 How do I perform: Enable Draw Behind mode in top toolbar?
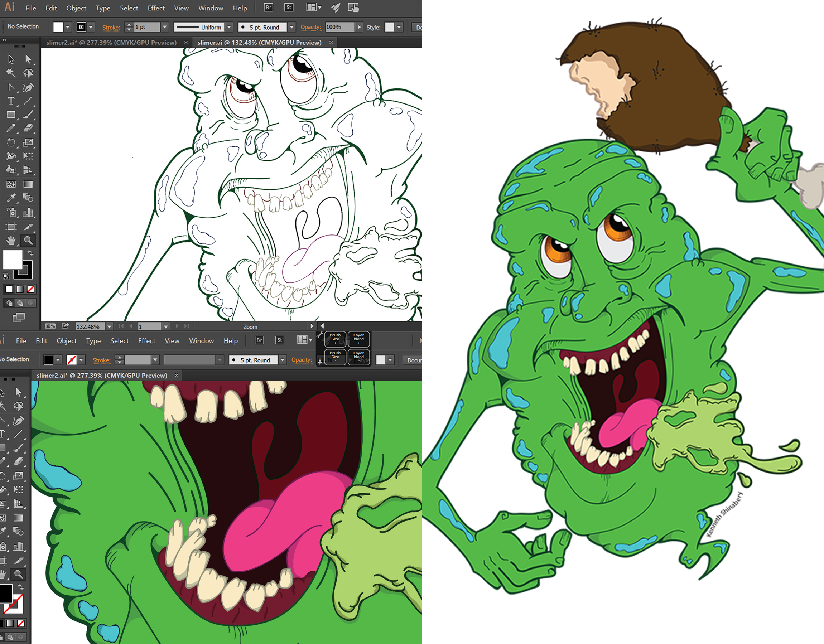20,303
